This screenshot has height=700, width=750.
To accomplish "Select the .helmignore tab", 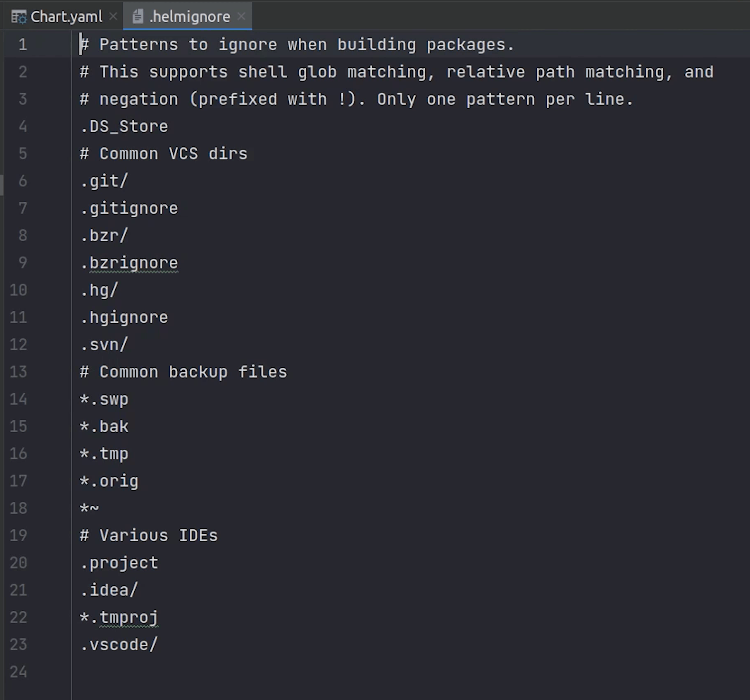I will tap(189, 17).
